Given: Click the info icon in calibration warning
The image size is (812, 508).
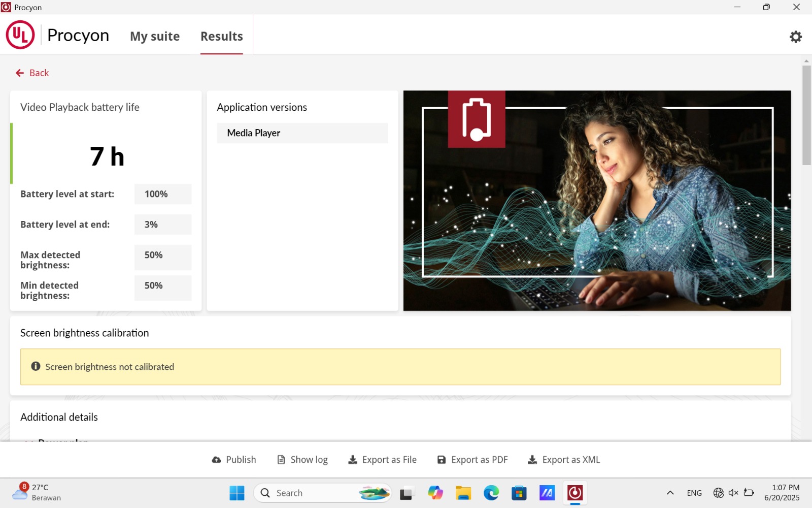Looking at the screenshot, I should [36, 366].
